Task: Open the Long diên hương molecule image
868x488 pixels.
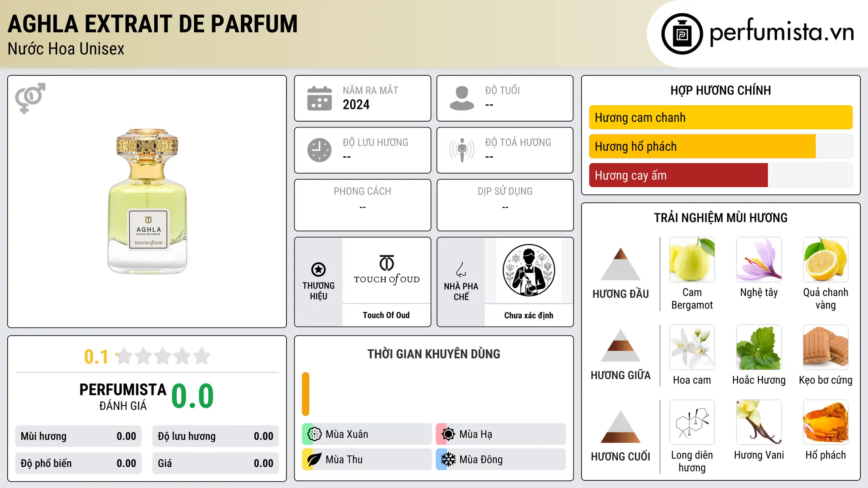Action: pos(692,422)
